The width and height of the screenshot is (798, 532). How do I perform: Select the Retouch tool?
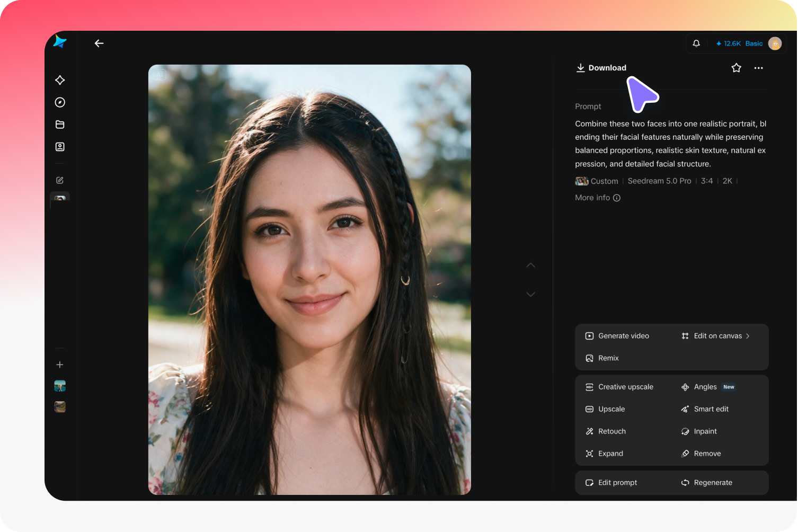[x=606, y=431]
